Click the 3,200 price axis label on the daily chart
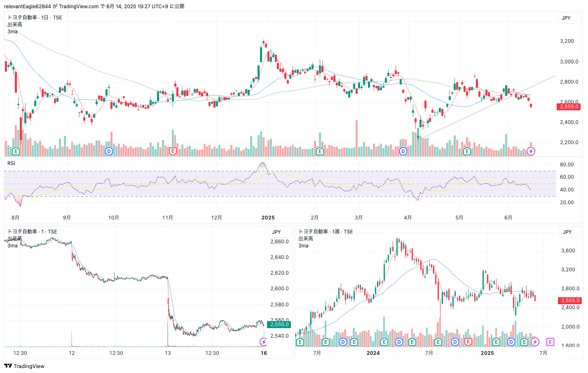Screen dimensions: 588x373 click(x=567, y=41)
